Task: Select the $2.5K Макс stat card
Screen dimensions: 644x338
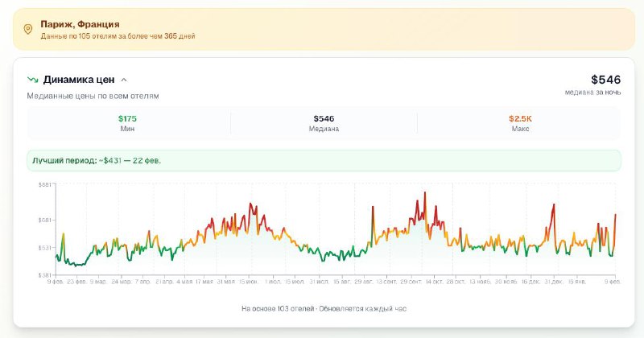Action: pyautogui.click(x=520, y=123)
